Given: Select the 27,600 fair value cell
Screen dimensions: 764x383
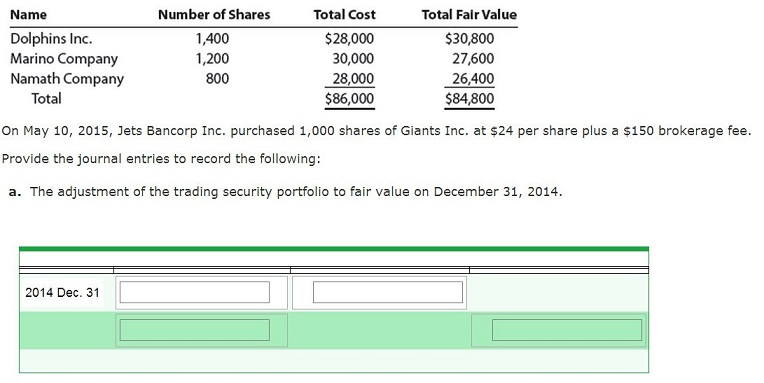Looking at the screenshot, I should tap(473, 58).
